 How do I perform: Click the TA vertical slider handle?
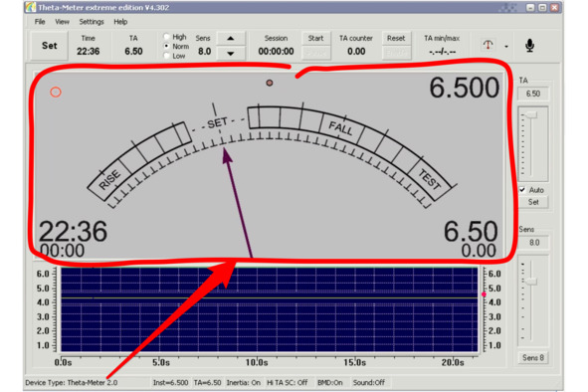(531, 114)
